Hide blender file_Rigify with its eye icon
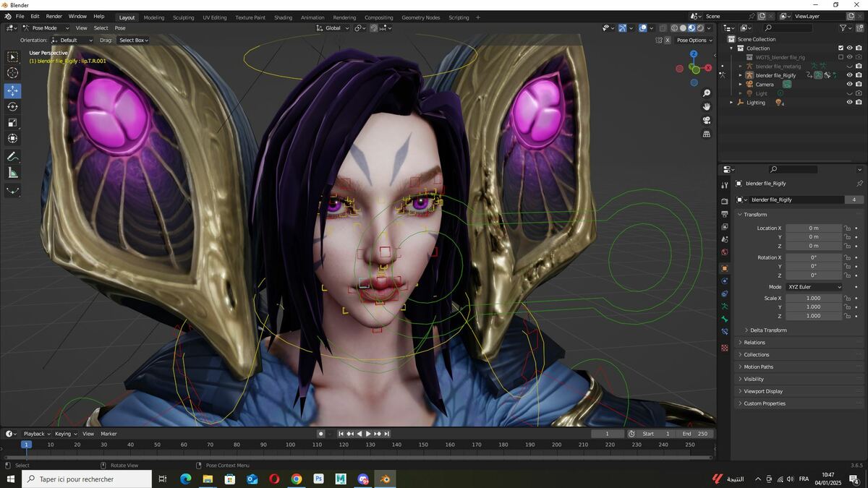 [x=849, y=75]
